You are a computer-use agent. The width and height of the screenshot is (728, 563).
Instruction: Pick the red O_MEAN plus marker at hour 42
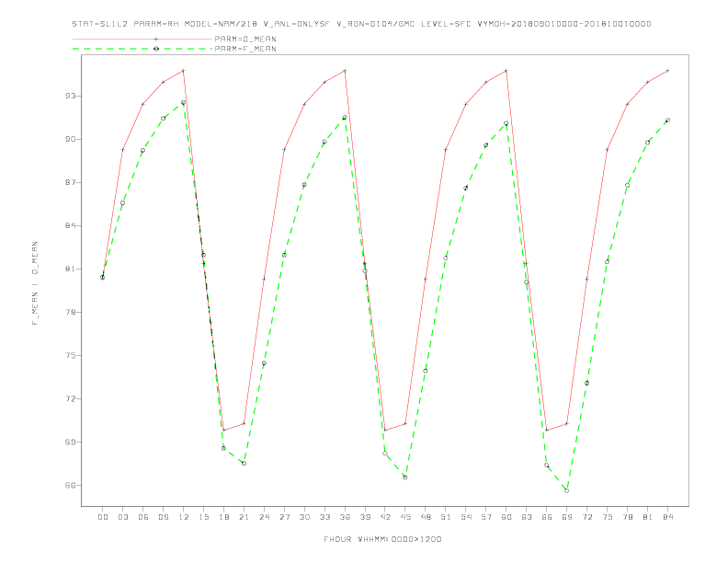pyautogui.click(x=385, y=431)
